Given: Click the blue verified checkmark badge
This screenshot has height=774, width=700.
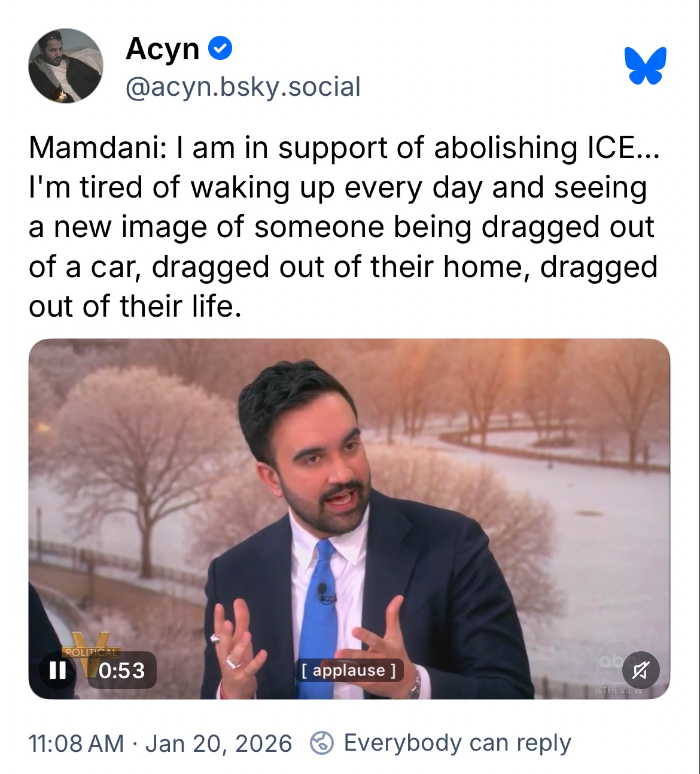Looking at the screenshot, I should tap(220, 48).
